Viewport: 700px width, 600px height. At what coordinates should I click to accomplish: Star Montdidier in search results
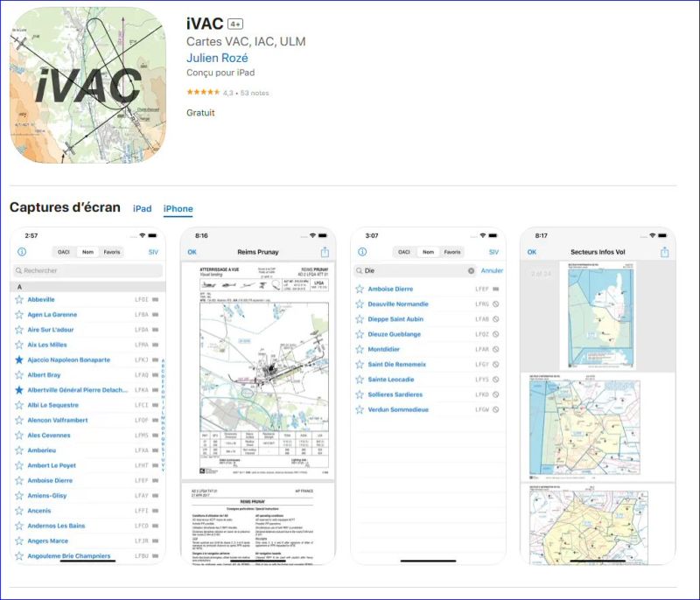(360, 349)
